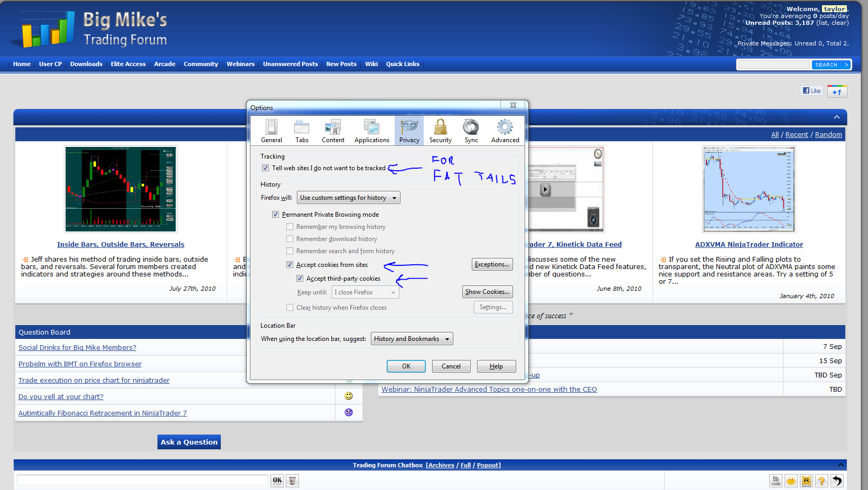Image resolution: width=868 pixels, height=490 pixels.
Task: Open location bar suggest dropdown
Action: coord(412,339)
